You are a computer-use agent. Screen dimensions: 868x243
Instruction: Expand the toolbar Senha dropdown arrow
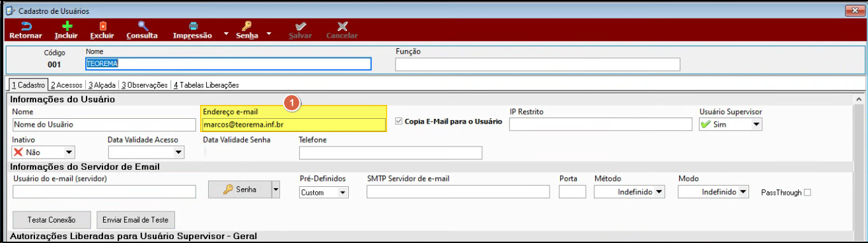[x=269, y=33]
